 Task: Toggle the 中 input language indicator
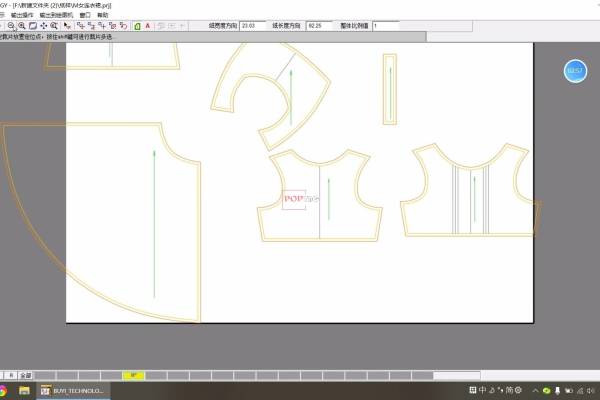click(x=484, y=390)
